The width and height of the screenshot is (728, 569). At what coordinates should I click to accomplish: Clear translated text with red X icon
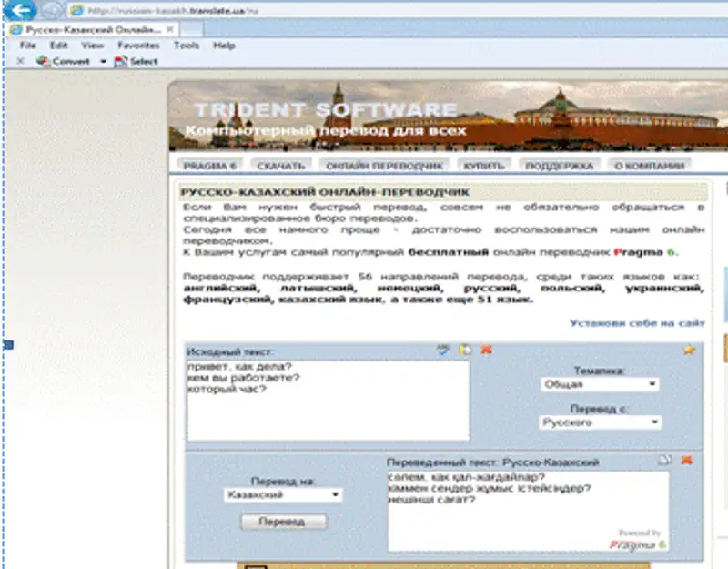coord(686,461)
